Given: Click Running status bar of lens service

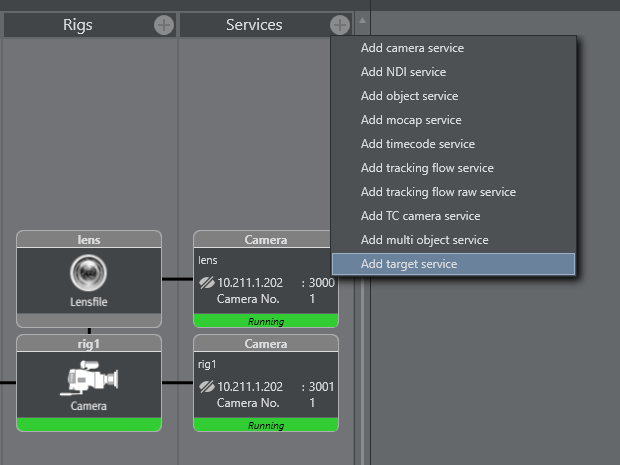Looking at the screenshot, I should point(265,322).
